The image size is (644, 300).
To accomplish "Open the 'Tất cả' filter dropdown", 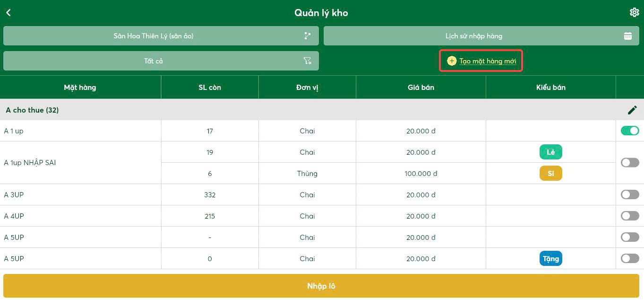I will pos(161,61).
